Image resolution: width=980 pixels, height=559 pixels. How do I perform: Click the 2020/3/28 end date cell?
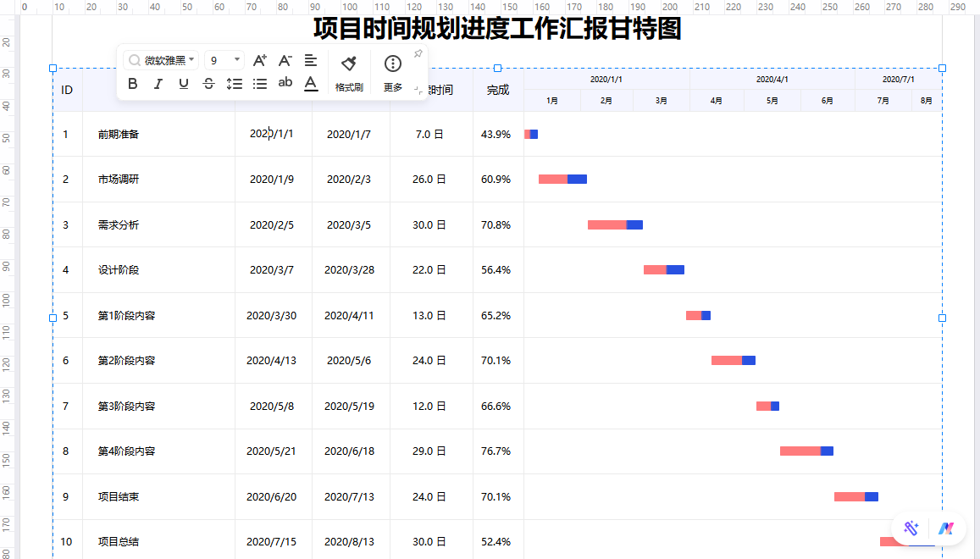click(x=349, y=270)
